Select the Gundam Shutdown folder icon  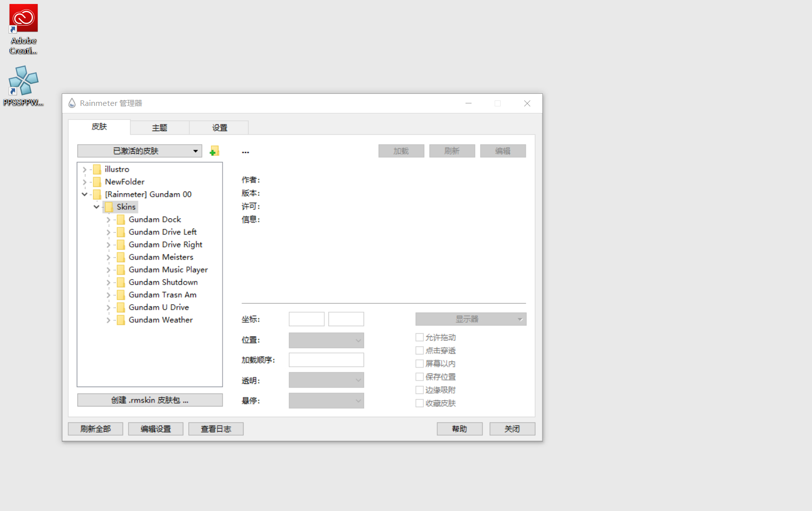[x=121, y=282]
